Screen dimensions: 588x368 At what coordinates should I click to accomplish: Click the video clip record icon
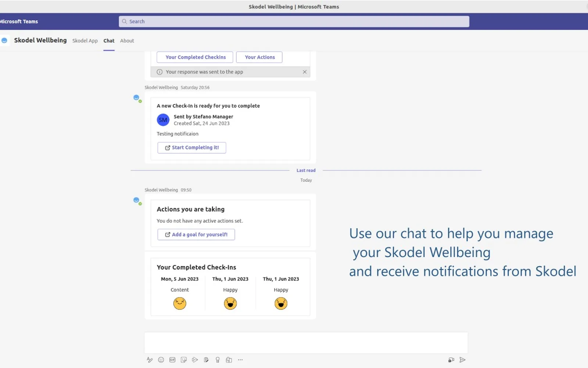451,360
